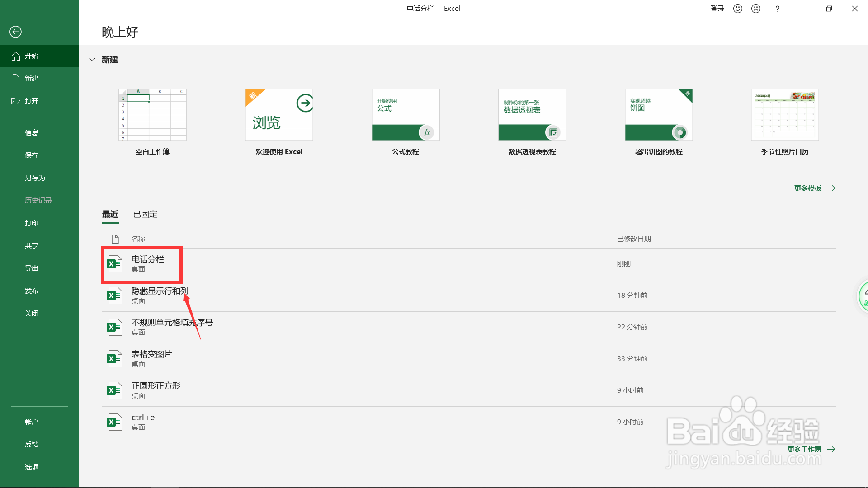Click the 更多工作簿 link
This screenshot has width=868, height=488.
coord(804,450)
